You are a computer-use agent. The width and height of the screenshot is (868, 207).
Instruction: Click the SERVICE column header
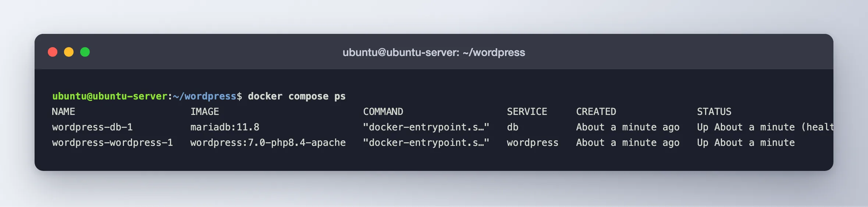coord(527,112)
